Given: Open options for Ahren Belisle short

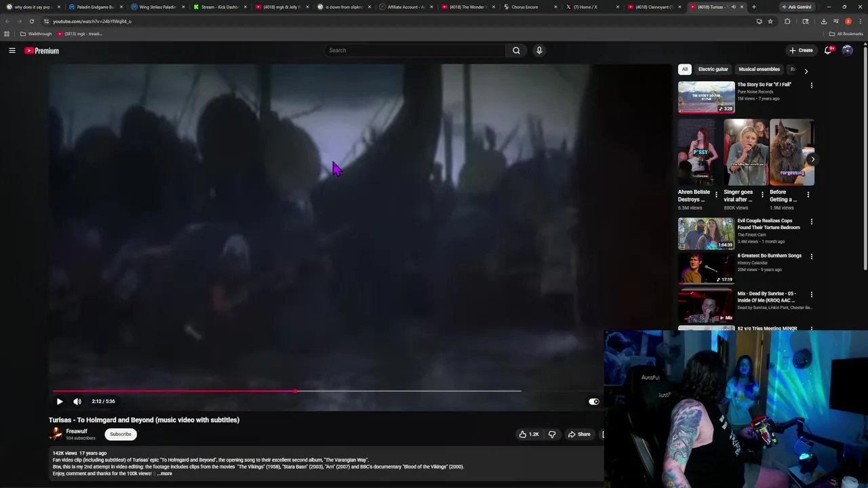Looking at the screenshot, I should pos(716,195).
